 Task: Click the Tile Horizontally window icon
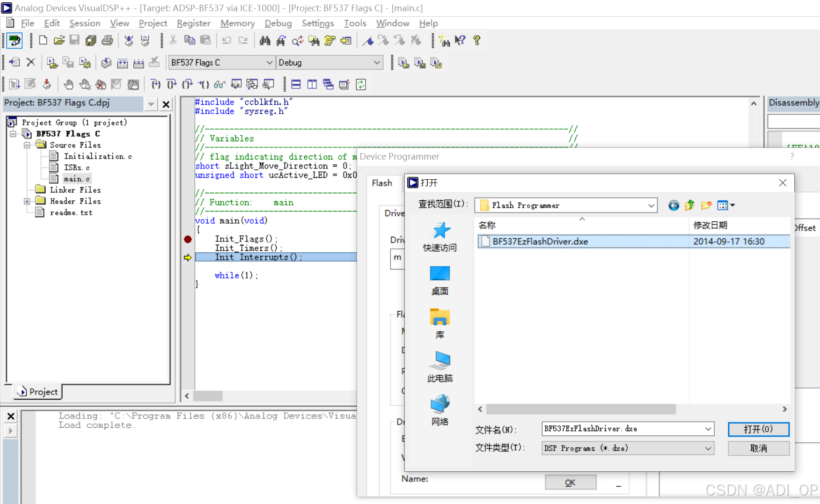[x=296, y=84]
